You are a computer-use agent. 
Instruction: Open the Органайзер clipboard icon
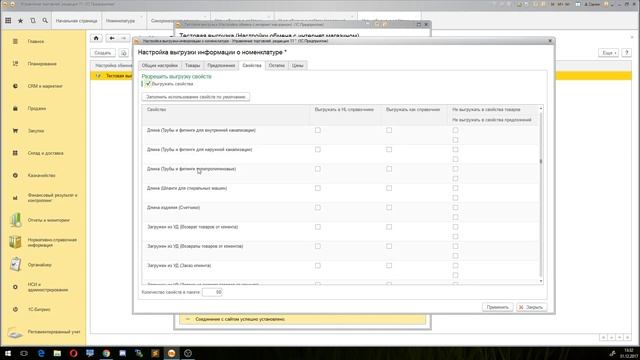click(15, 264)
